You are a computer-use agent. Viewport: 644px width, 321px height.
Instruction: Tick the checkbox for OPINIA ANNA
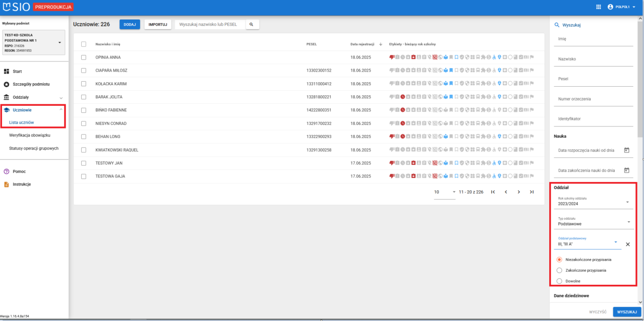[84, 57]
